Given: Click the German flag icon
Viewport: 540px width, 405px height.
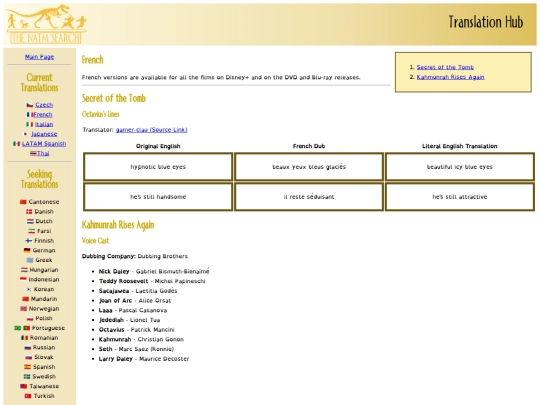Looking at the screenshot, I should click(x=27, y=250).
